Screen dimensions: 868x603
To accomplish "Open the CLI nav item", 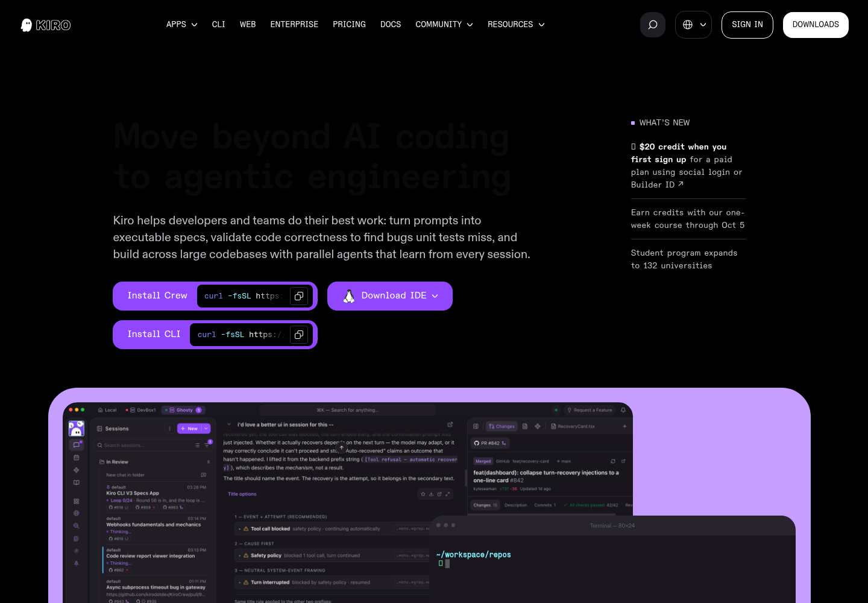I will 219,25.
